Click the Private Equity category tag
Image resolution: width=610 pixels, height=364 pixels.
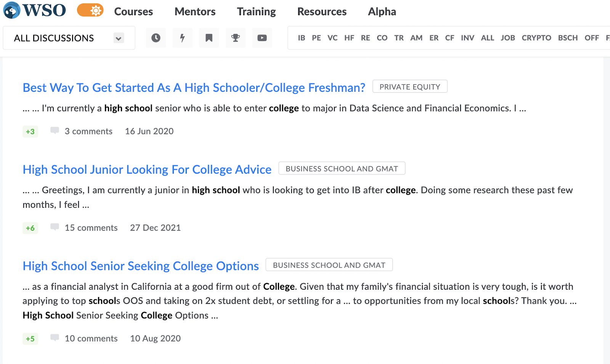click(410, 87)
